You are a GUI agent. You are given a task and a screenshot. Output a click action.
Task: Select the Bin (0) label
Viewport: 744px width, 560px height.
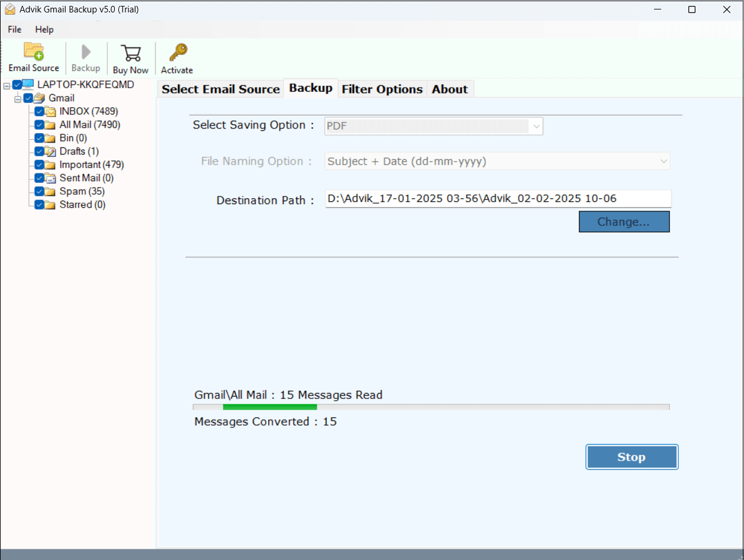(x=73, y=138)
